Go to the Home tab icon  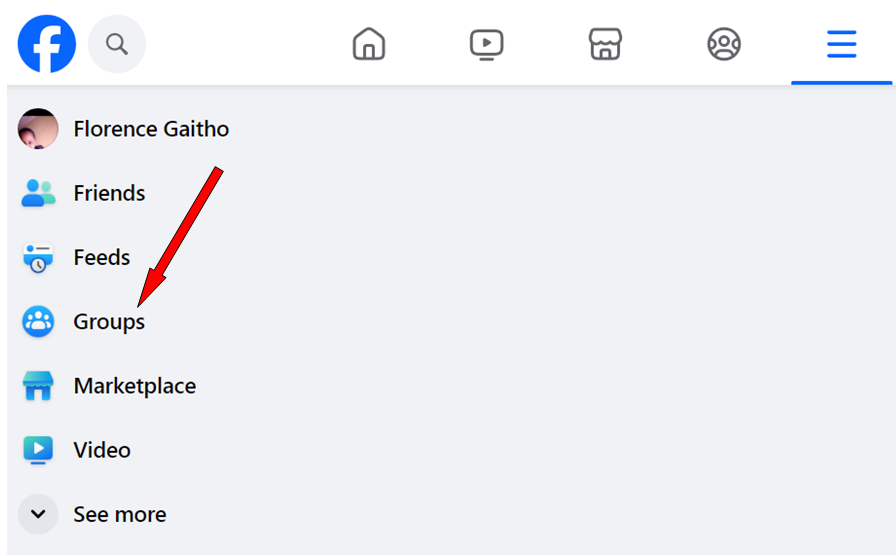[369, 44]
